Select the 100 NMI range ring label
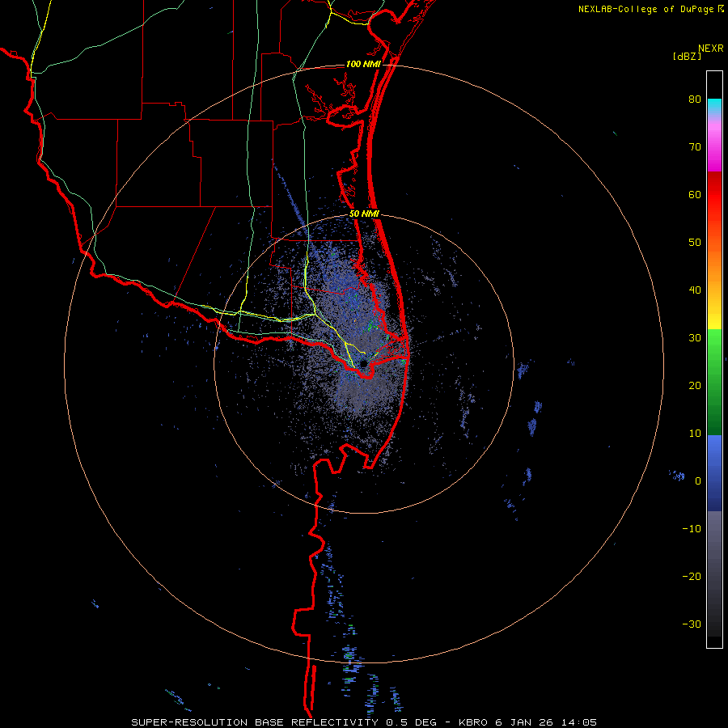This screenshot has width=728, height=728. (363, 64)
